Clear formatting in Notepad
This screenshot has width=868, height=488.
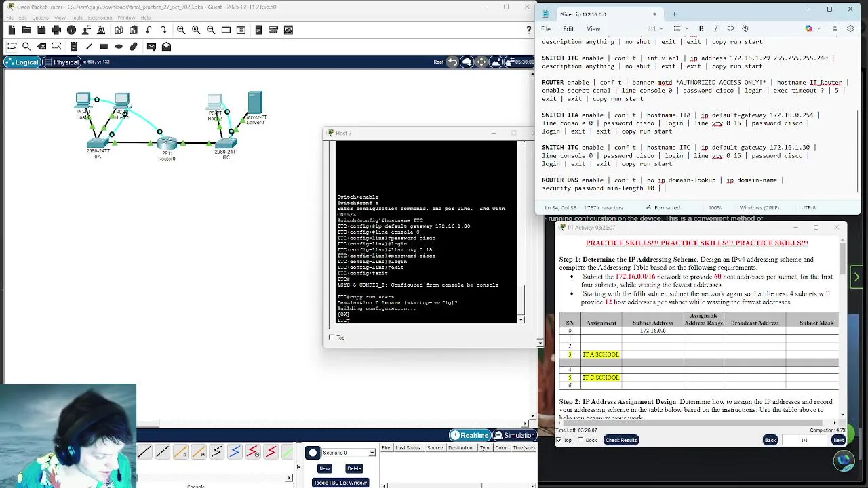[x=745, y=28]
